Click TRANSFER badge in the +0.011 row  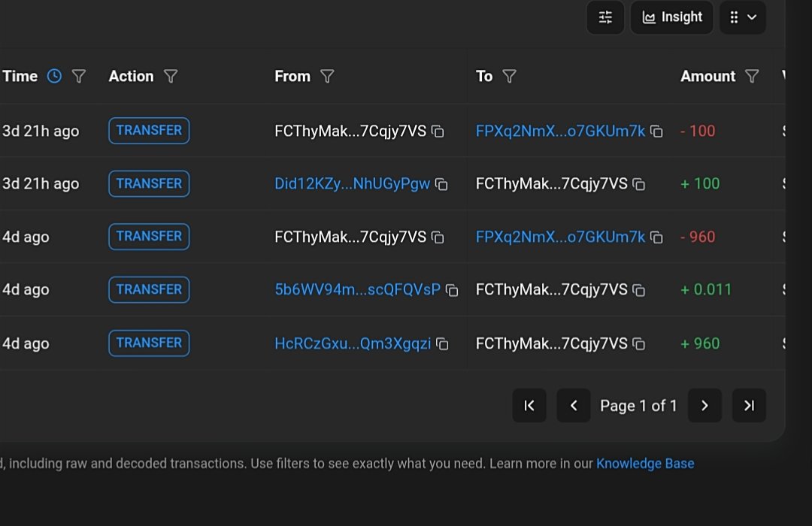(149, 289)
